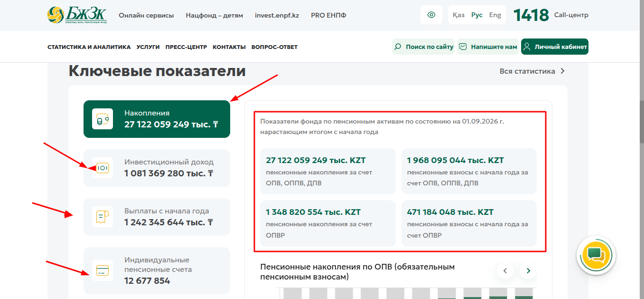
Task: Click the banknote icon for Инвестиционный доход
Action: [103, 168]
